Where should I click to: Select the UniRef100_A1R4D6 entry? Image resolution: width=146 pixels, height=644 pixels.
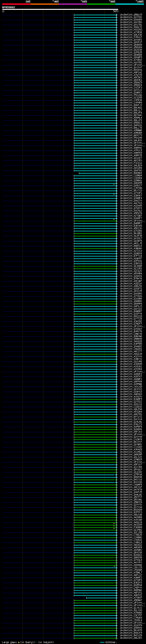coord(131,565)
